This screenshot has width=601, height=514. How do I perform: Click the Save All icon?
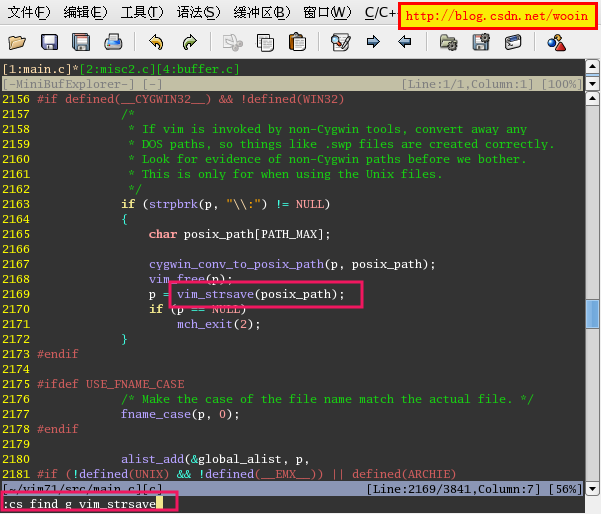point(81,42)
